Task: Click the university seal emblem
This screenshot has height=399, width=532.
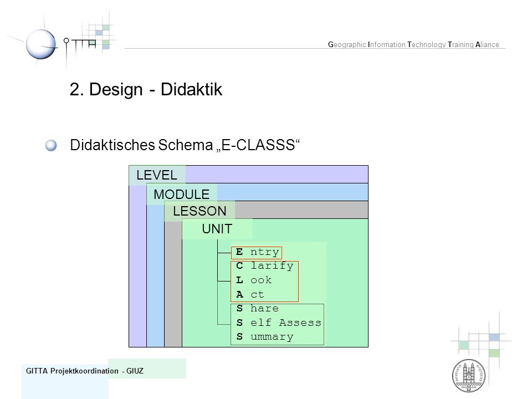Action: coord(469,376)
